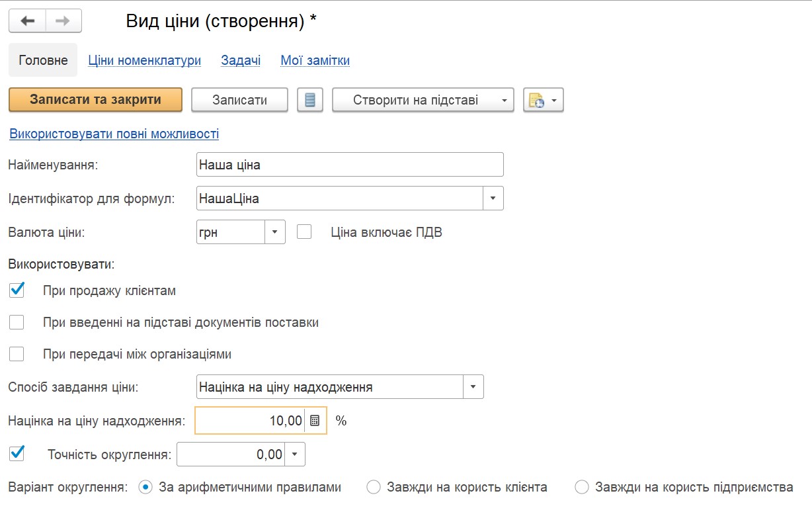Select Завжди на користь клієнта option
This screenshot has width=812, height=520.
[x=373, y=488]
